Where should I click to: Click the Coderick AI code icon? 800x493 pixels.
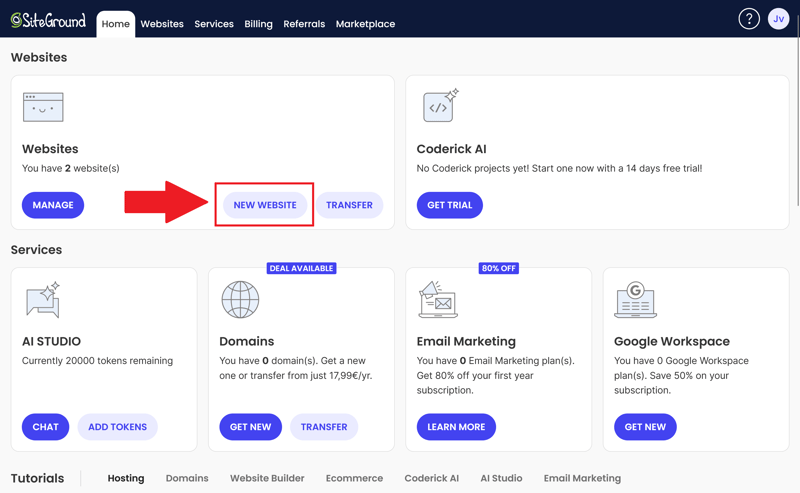pyautogui.click(x=440, y=105)
